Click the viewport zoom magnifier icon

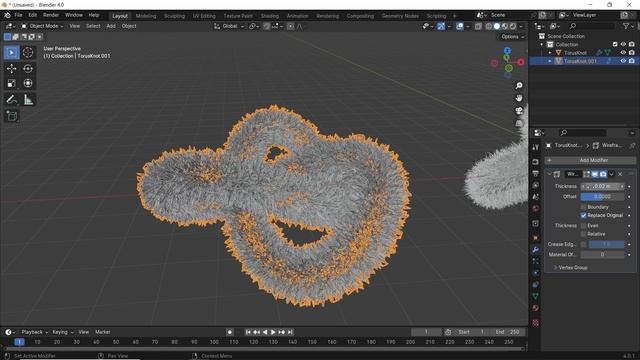[519, 86]
